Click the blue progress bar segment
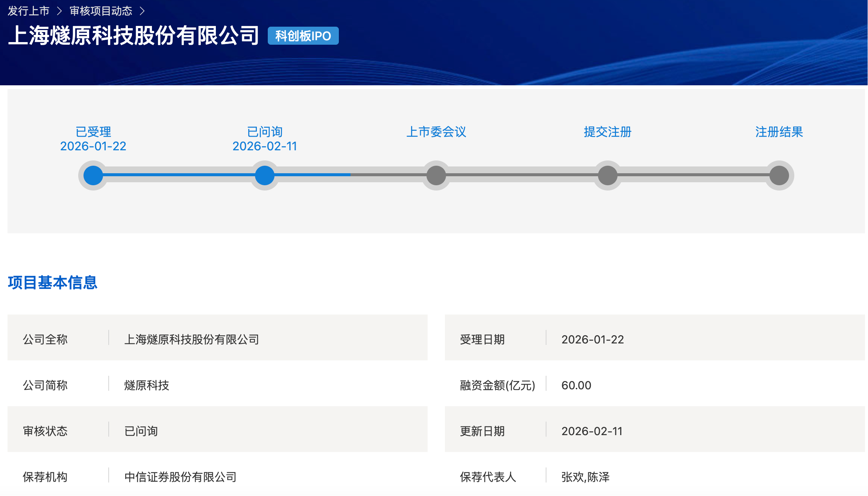This screenshot has width=868, height=496. pyautogui.click(x=179, y=175)
